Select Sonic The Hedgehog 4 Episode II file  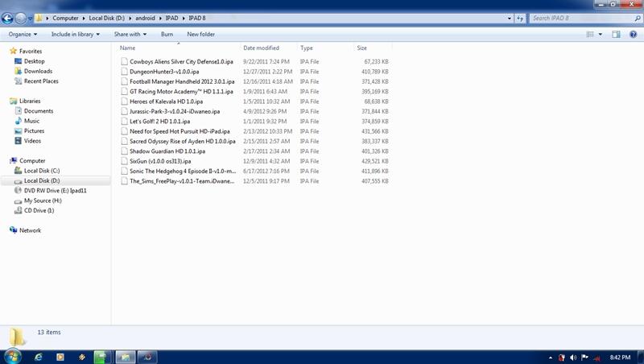[183, 171]
